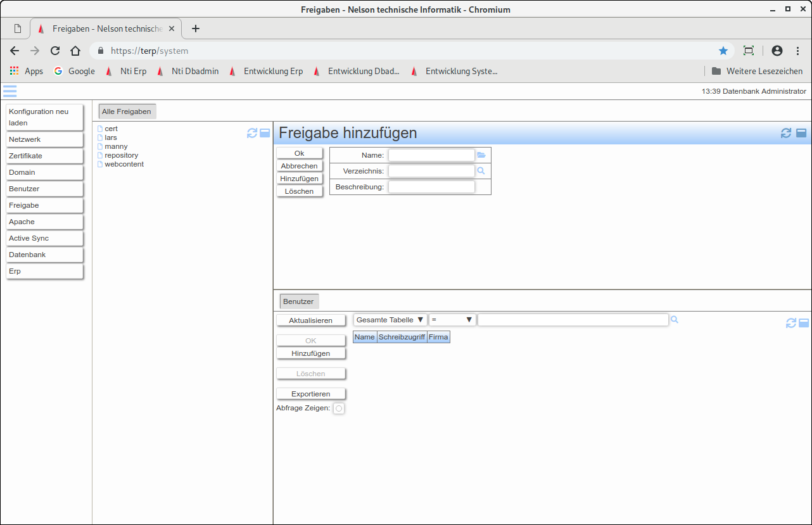Refresh the Freigabe hinzufügen panel header
Image resolution: width=812 pixels, height=525 pixels.
(x=786, y=133)
